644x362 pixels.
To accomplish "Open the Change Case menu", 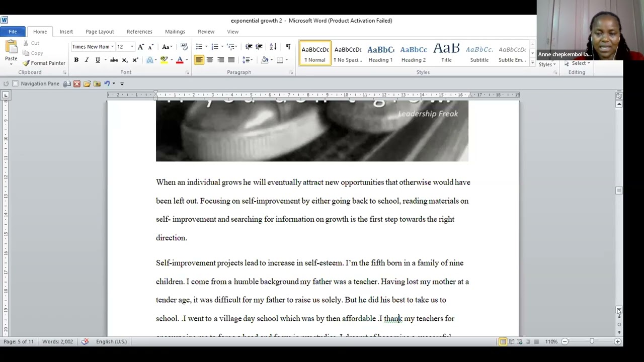I will coord(166,47).
